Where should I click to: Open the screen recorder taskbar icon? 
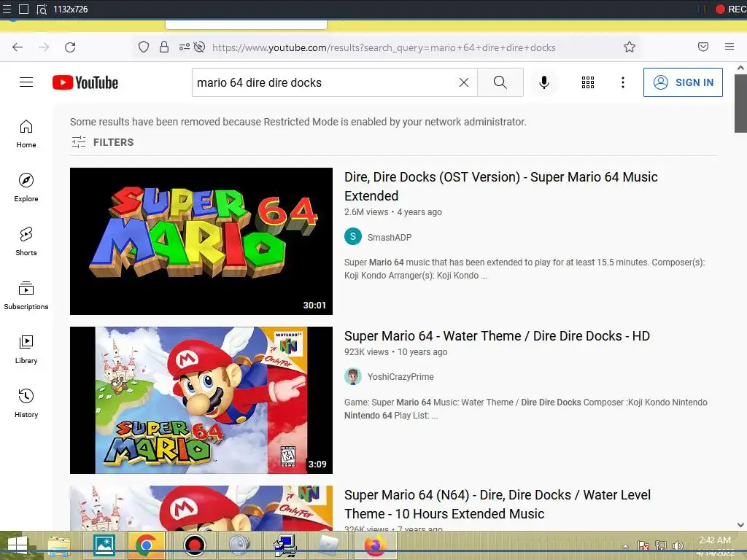tap(194, 545)
